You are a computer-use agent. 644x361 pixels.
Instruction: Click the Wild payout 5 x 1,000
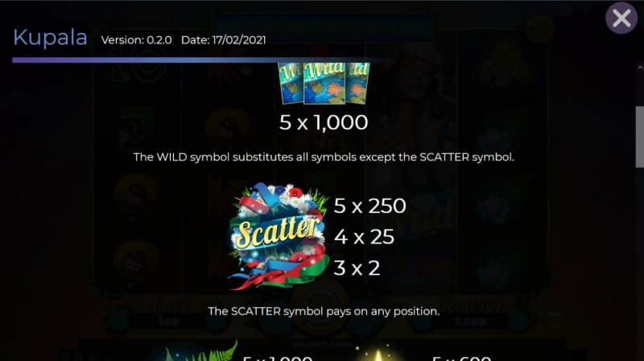(324, 122)
